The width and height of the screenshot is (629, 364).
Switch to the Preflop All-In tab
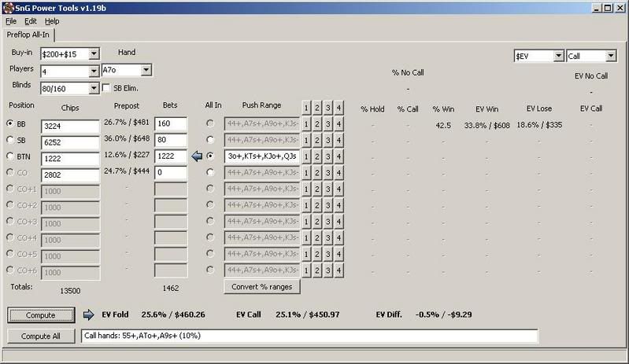tap(28, 35)
